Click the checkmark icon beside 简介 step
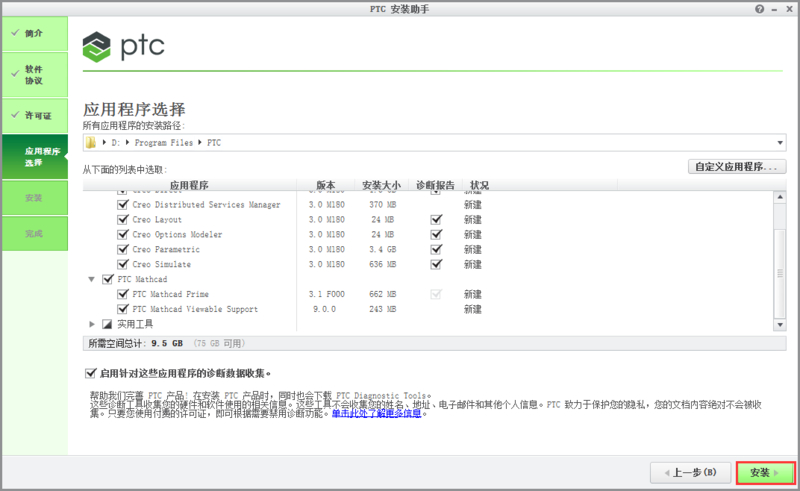This screenshot has height=491, width=800. click(13, 33)
